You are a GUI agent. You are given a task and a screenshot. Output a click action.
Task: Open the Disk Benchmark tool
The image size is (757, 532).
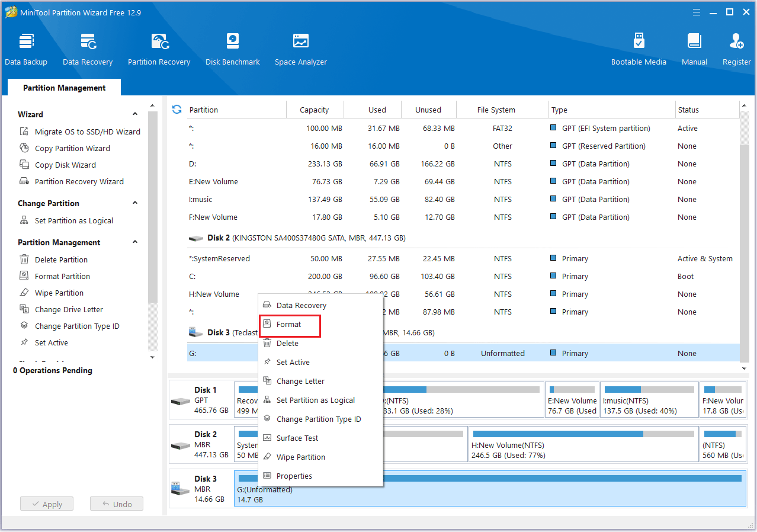click(x=233, y=50)
